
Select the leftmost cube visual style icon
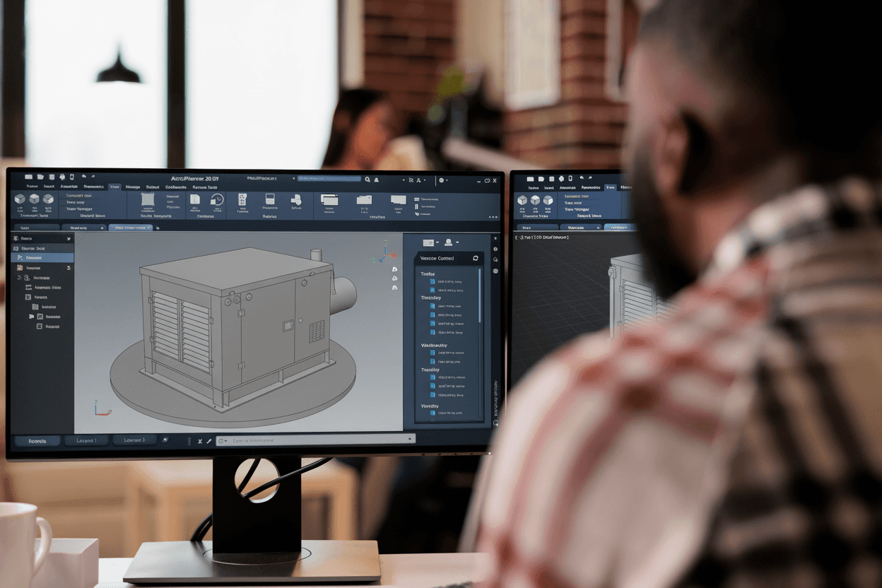pos(20,199)
